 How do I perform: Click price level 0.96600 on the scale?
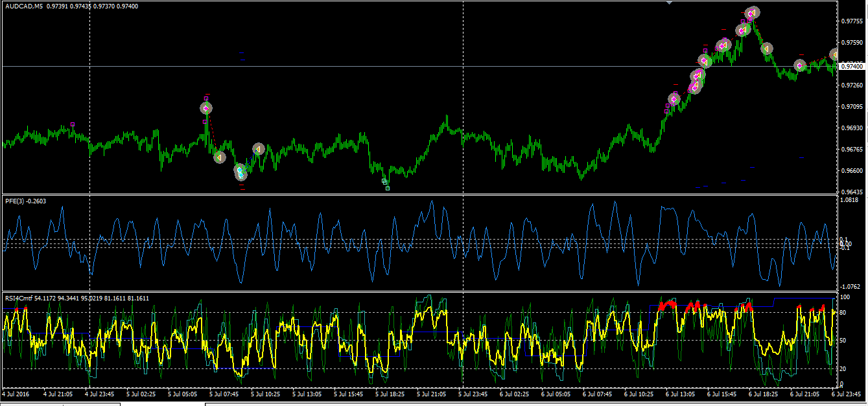(x=852, y=171)
